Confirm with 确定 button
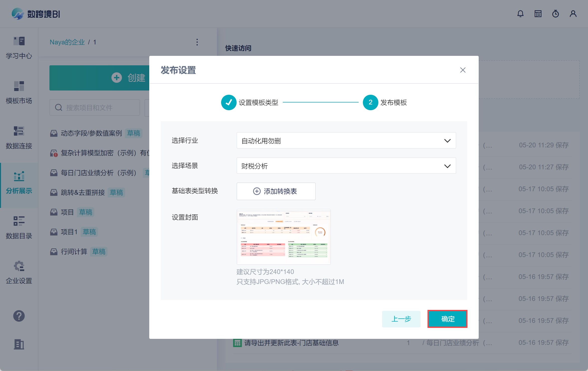The width and height of the screenshot is (588, 371). 447,319
